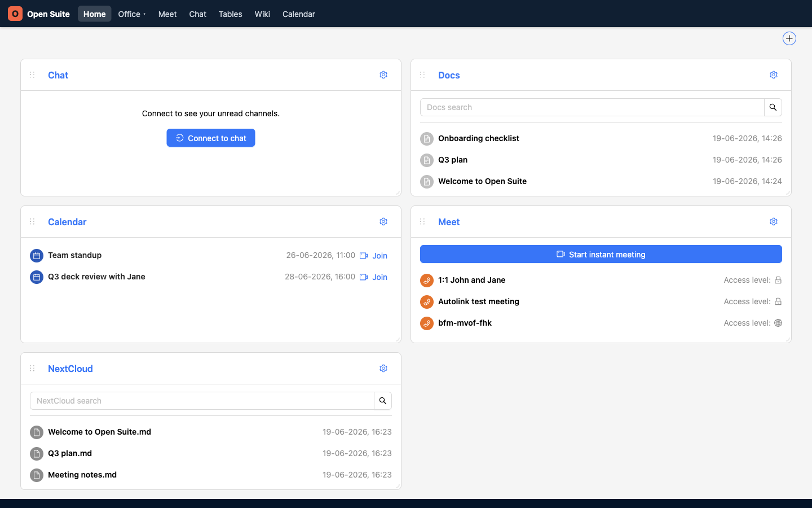Click the Welcome to Open Suite.md file icon
Image resolution: width=812 pixels, height=508 pixels.
37,432
